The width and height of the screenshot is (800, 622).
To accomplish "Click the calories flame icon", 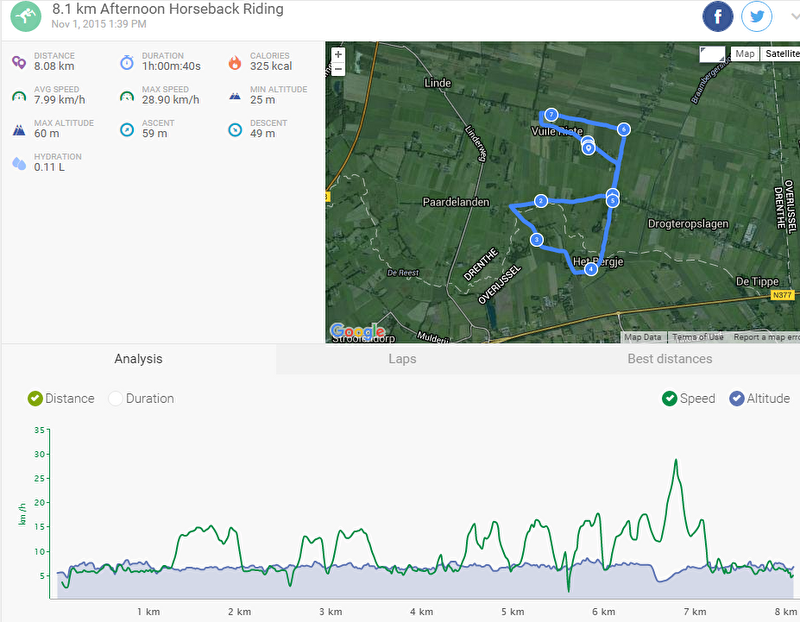I will click(x=235, y=62).
